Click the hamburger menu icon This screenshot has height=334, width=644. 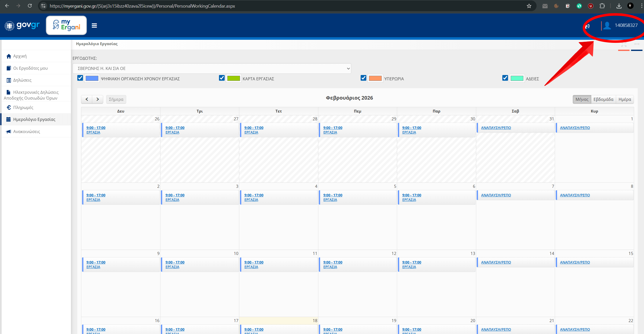[x=94, y=26]
